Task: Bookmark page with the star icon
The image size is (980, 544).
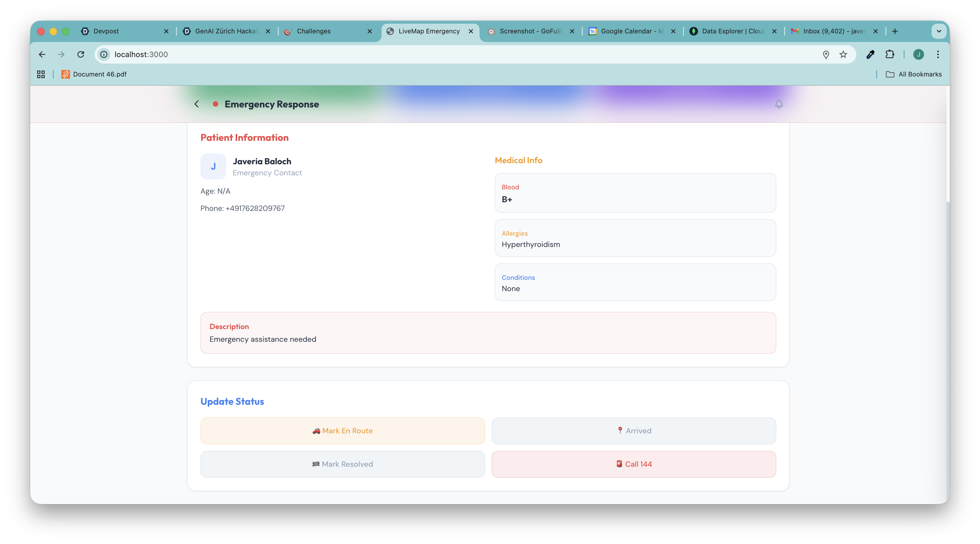Action: 843,54
